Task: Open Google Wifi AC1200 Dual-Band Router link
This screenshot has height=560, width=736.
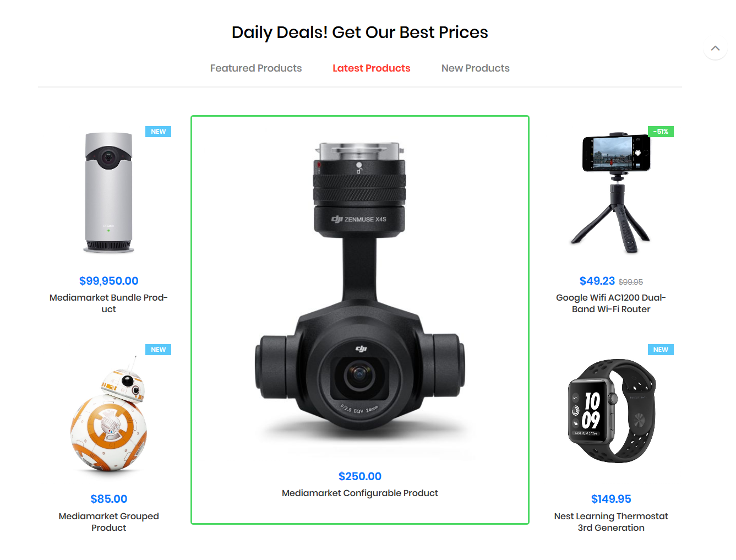Action: 611,303
